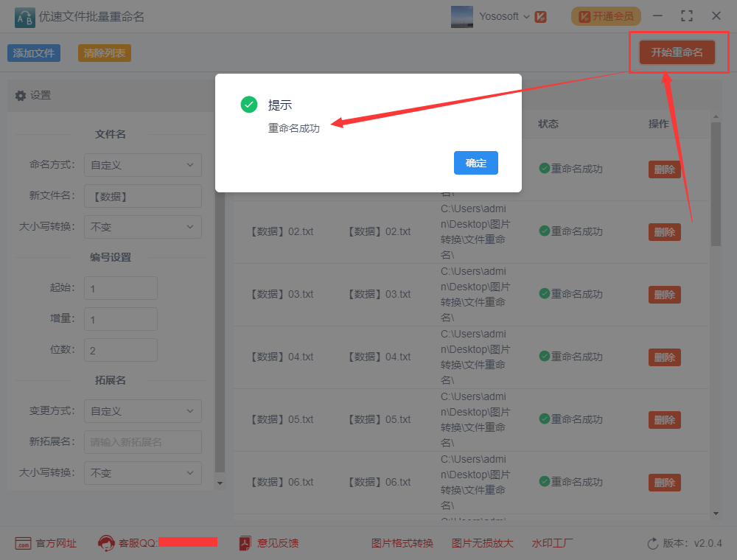Click the green success check in the prompt dialog

click(x=248, y=105)
